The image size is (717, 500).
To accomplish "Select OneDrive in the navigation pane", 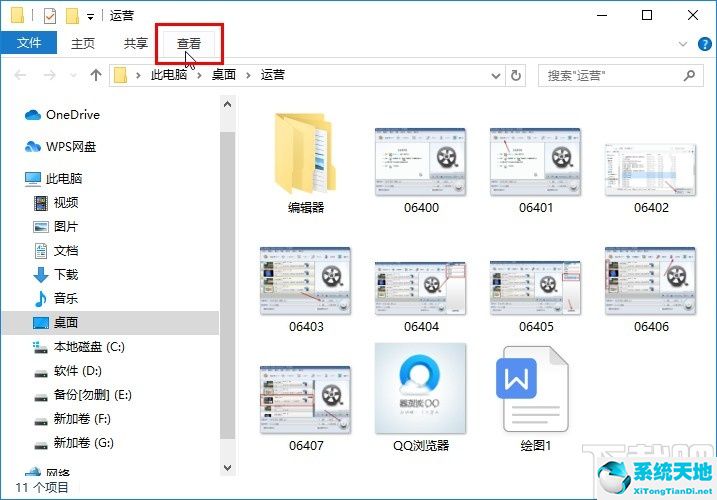I will pos(62,115).
